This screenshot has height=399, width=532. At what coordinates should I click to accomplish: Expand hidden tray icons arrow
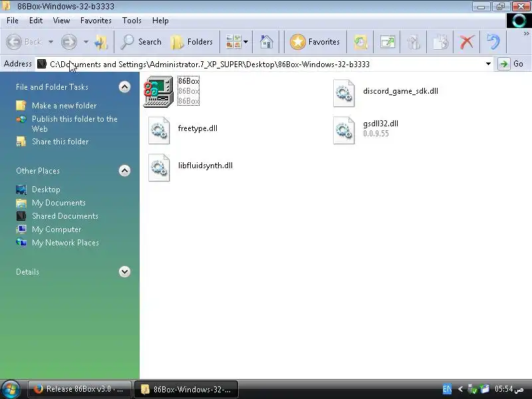[x=460, y=389]
